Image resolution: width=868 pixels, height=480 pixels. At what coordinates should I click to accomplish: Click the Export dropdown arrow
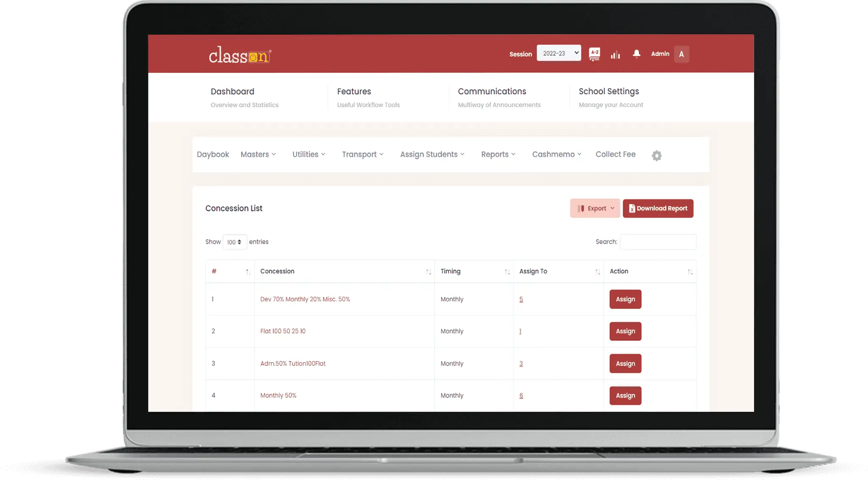pyautogui.click(x=613, y=208)
